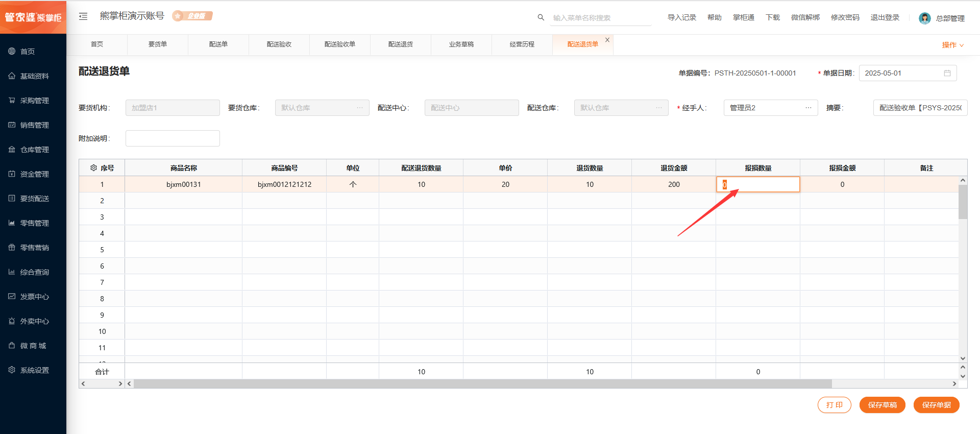Open the 帮助 link
Screen dimensions: 980x434
tap(715, 17)
